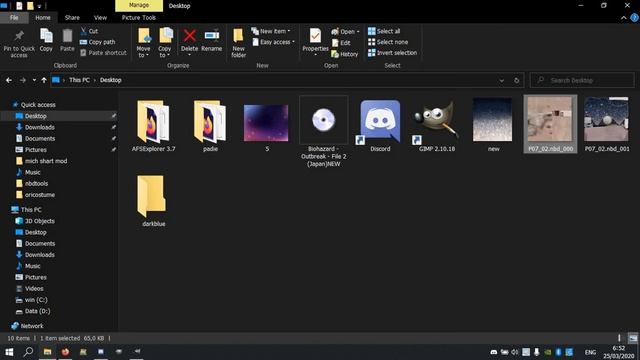Open the Picture Tools tab
The width and height of the screenshot is (640, 360).
click(138, 18)
